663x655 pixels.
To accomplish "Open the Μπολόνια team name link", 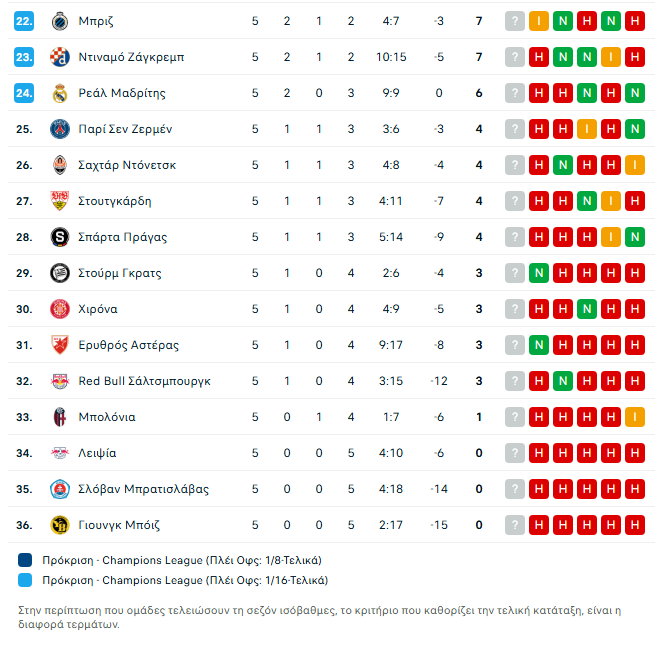I will [107, 417].
